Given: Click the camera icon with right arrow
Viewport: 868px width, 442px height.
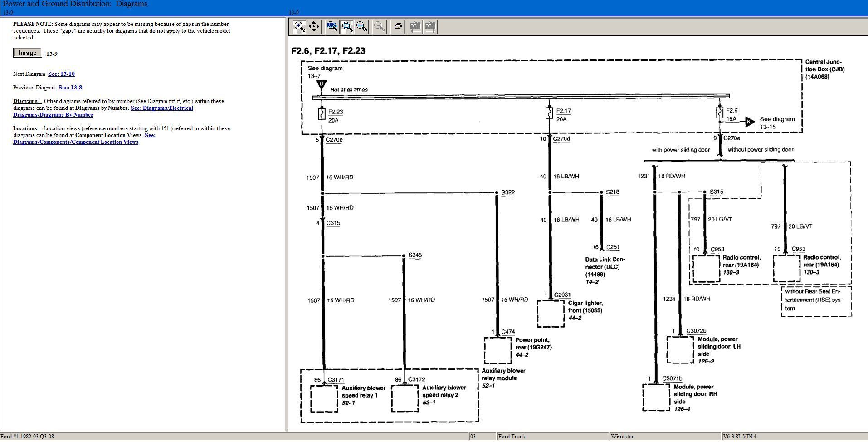Looking at the screenshot, I should [430, 27].
